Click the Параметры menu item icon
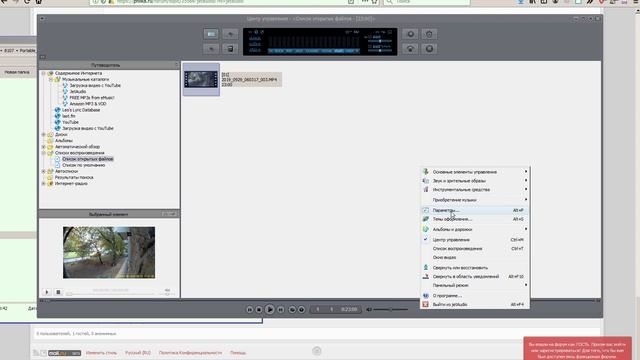The height and width of the screenshot is (360, 640). (425, 210)
